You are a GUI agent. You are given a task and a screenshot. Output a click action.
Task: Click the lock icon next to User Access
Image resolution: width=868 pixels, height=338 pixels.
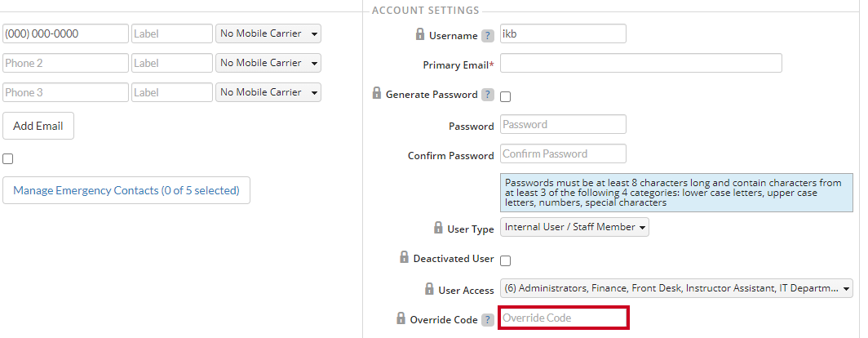[430, 289]
